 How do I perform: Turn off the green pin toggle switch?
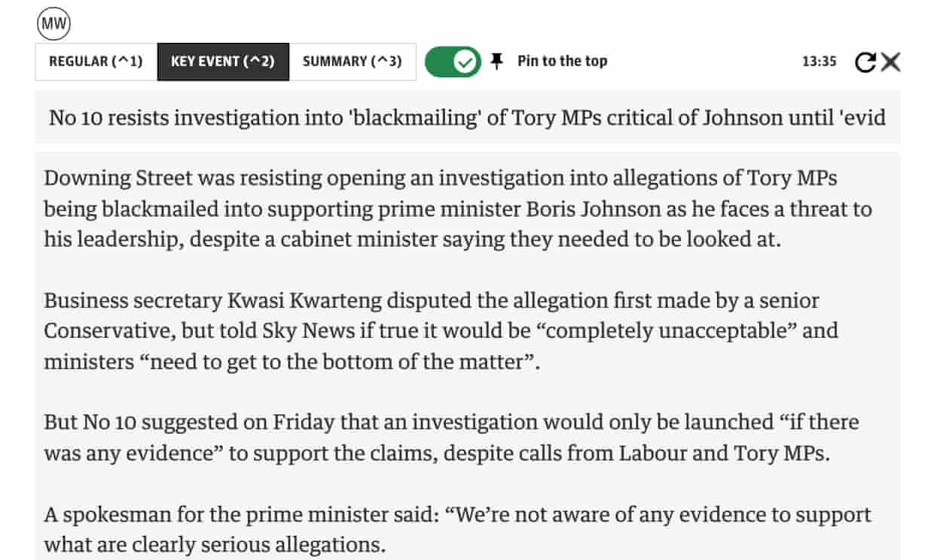click(x=452, y=62)
